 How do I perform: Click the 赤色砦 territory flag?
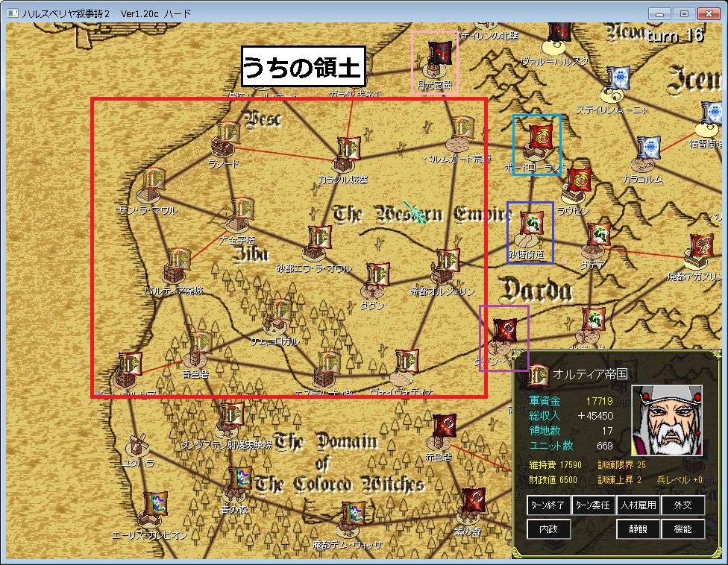click(444, 426)
